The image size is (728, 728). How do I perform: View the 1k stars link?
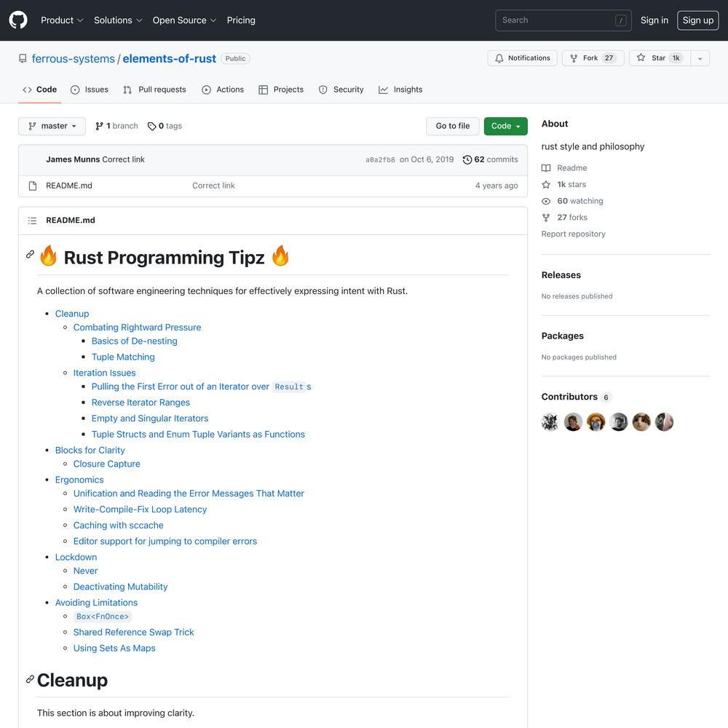coord(564,184)
